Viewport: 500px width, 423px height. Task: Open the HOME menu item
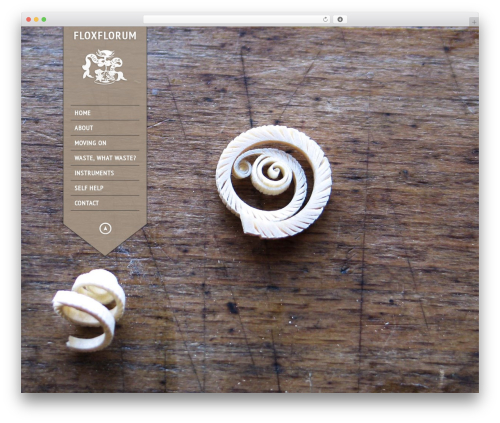[82, 113]
